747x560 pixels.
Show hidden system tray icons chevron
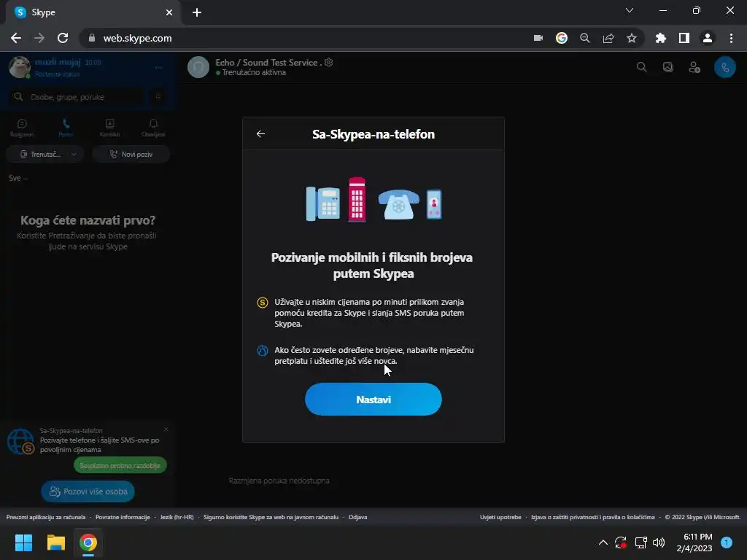(x=603, y=542)
